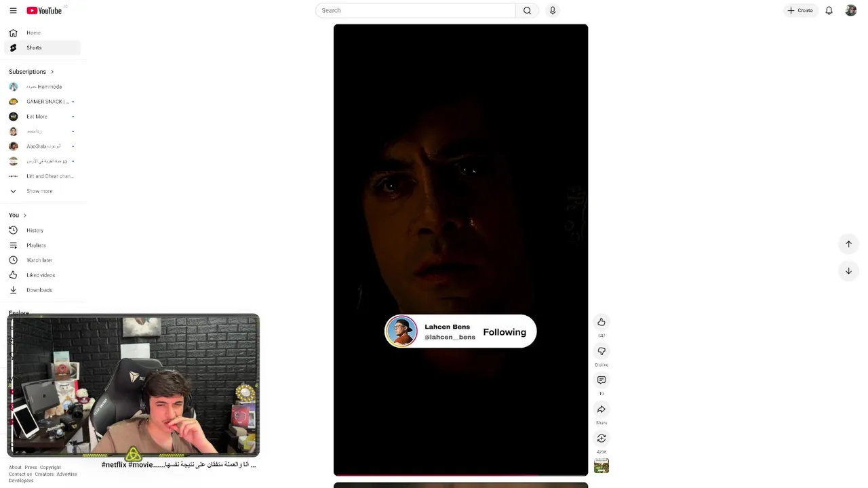This screenshot has height=488, width=868.
Task: Open the notifications bell
Action: click(x=829, y=10)
